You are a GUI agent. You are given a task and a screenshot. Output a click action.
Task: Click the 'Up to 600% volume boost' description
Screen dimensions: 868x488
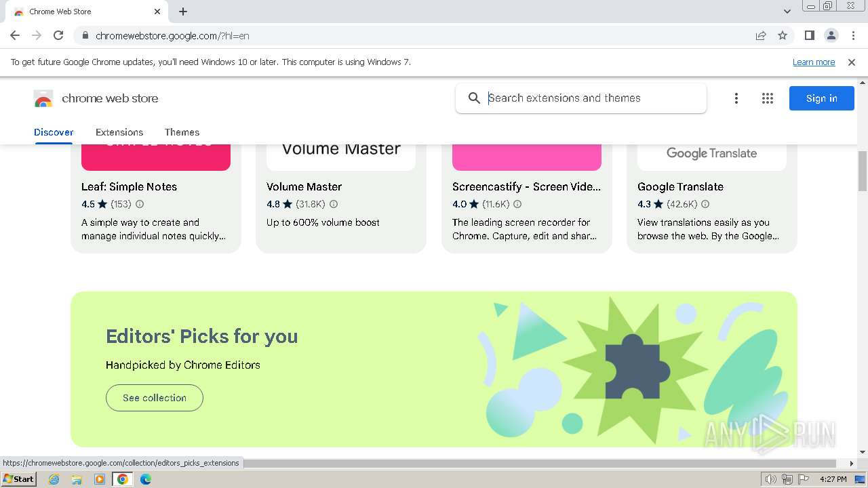(x=323, y=222)
